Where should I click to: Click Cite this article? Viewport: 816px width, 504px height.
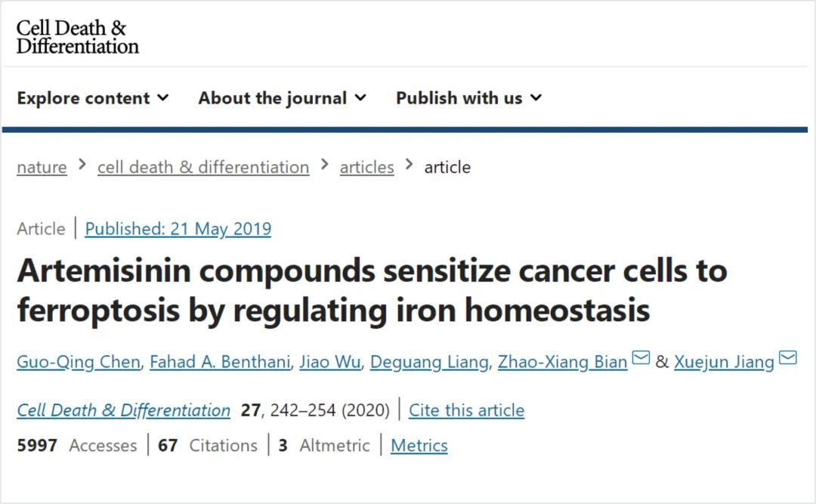(466, 410)
